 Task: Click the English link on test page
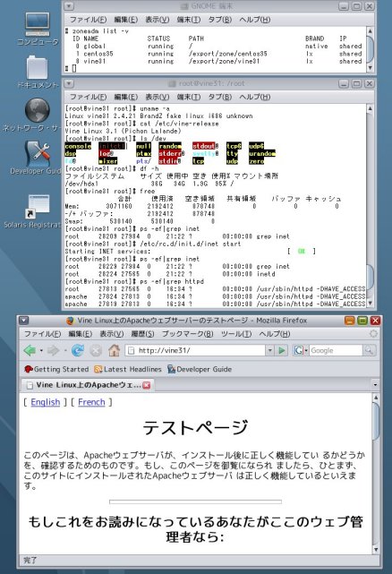pos(46,402)
